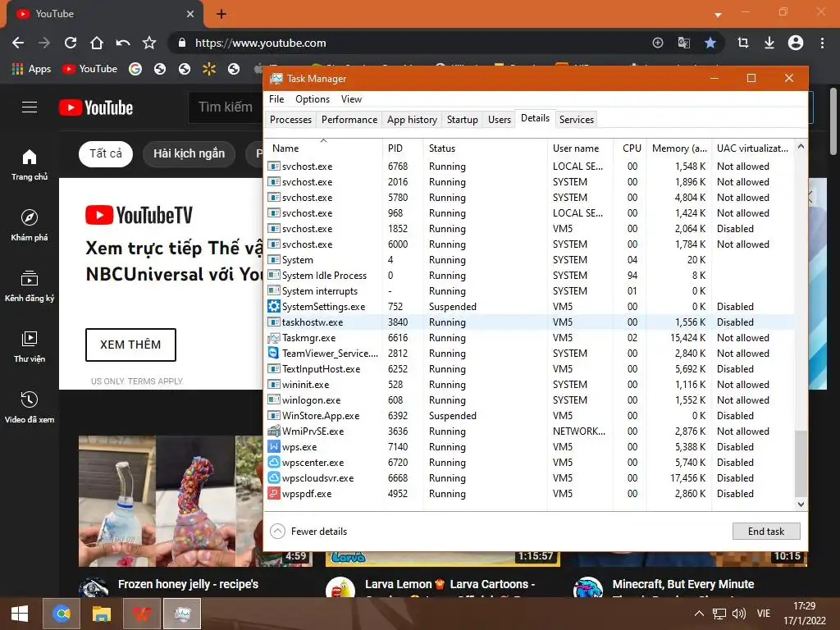The image size is (840, 630).
Task: Click the crop/capture icon in browser toolbar
Action: [x=743, y=43]
